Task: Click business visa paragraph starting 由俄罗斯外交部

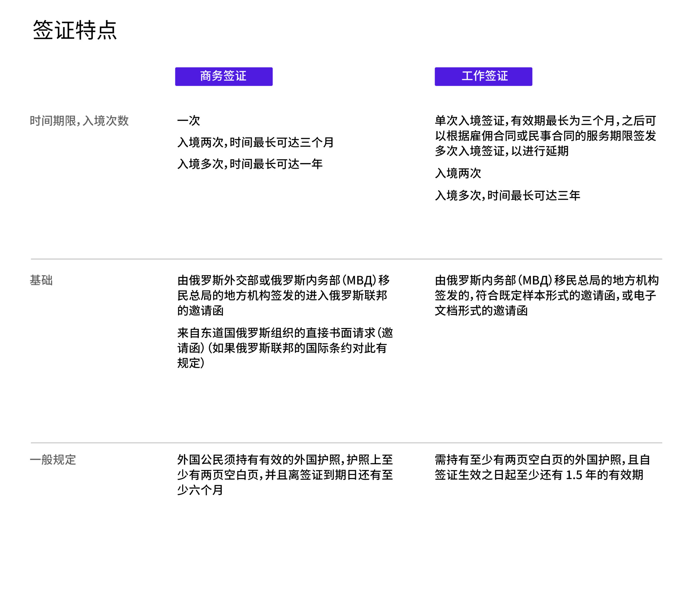Action: [x=283, y=295]
